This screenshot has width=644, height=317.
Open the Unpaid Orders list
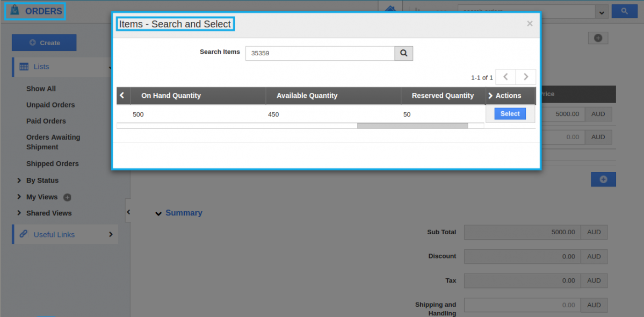click(50, 105)
